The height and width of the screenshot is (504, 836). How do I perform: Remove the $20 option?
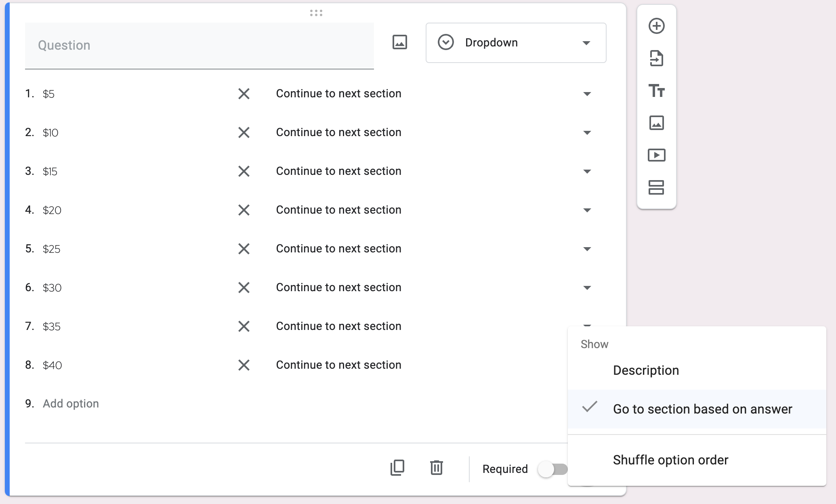click(244, 210)
